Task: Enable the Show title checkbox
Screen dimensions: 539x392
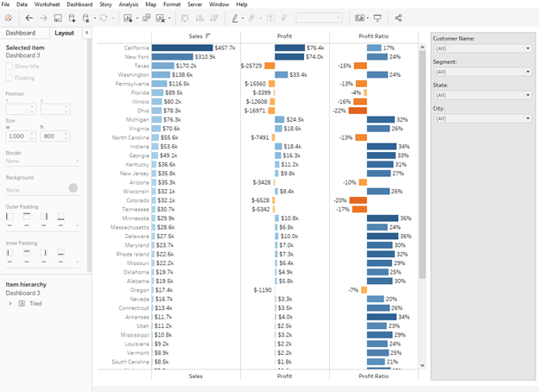Action: 10,66
